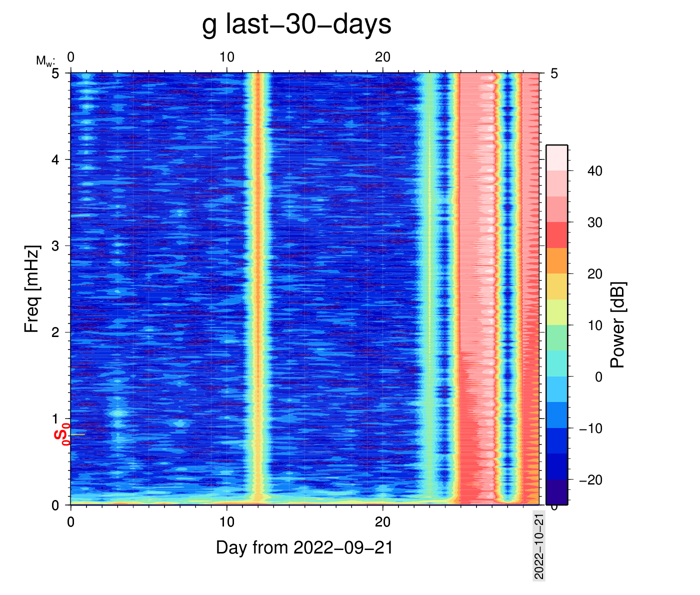This screenshot has width=700, height=595.
Task: Click the bottom x-axis tick label 20
Action: pos(382,522)
